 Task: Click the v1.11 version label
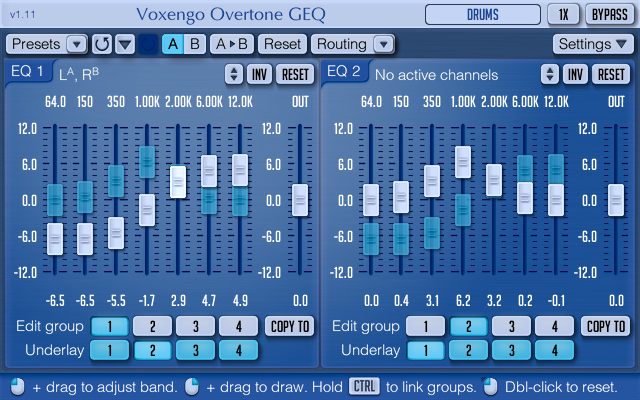pyautogui.click(x=22, y=15)
